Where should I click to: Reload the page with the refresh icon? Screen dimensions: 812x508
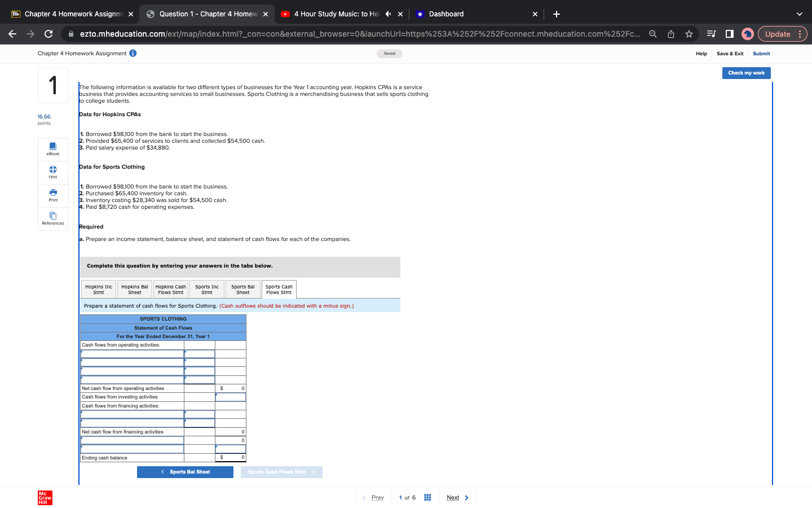(x=48, y=34)
